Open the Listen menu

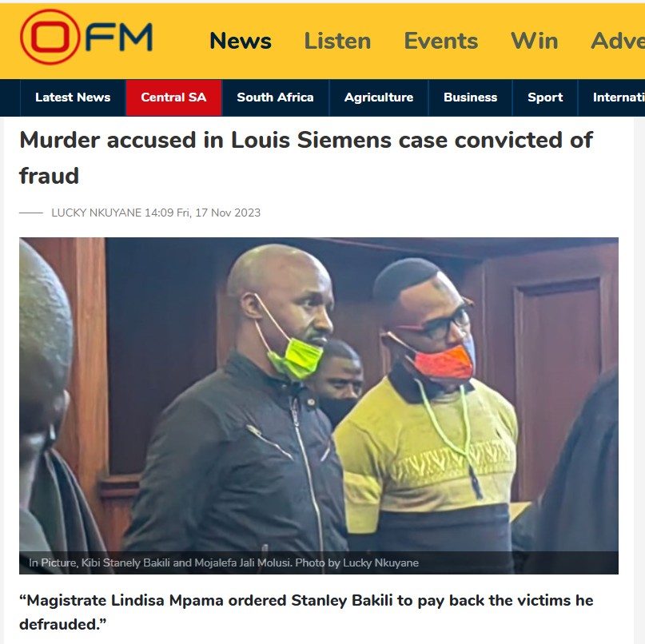337,41
